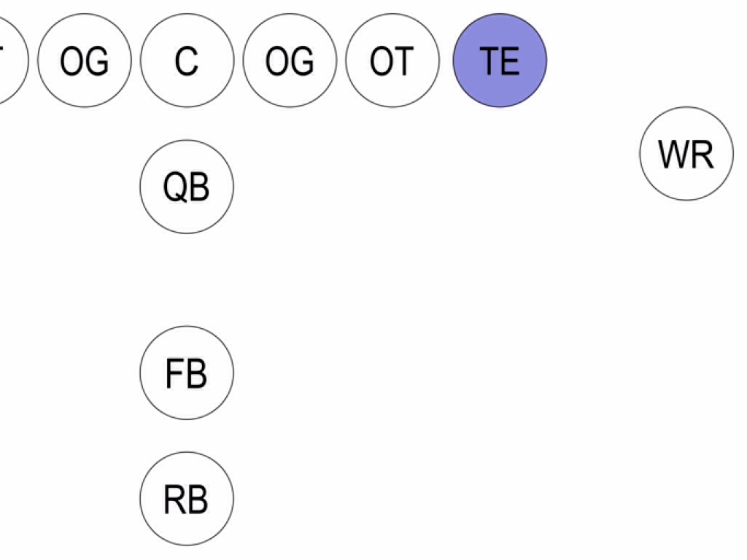Click the QB quarterback circle
Screen dimensions: 747x560
187,187
